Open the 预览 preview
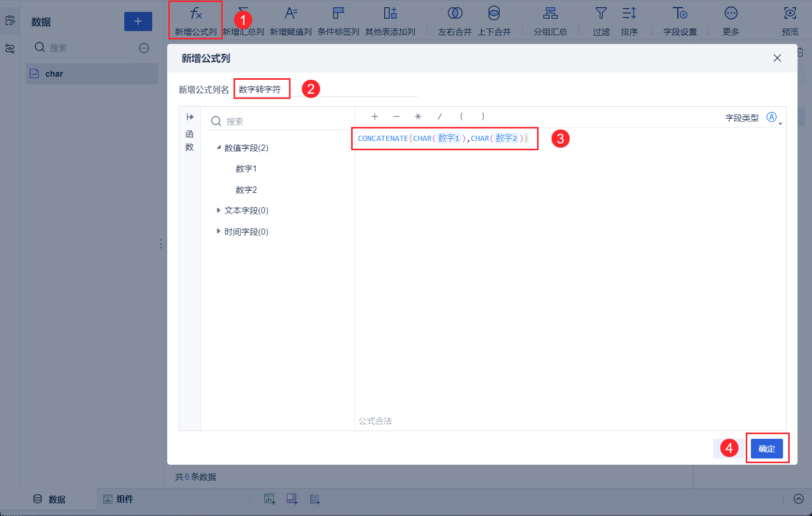Viewport: 812px width, 516px height. click(x=790, y=21)
